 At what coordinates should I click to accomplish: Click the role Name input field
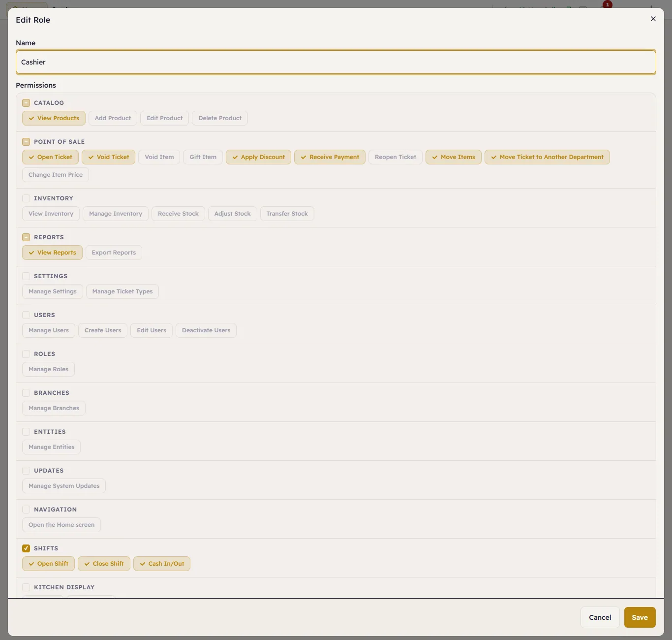(x=336, y=62)
